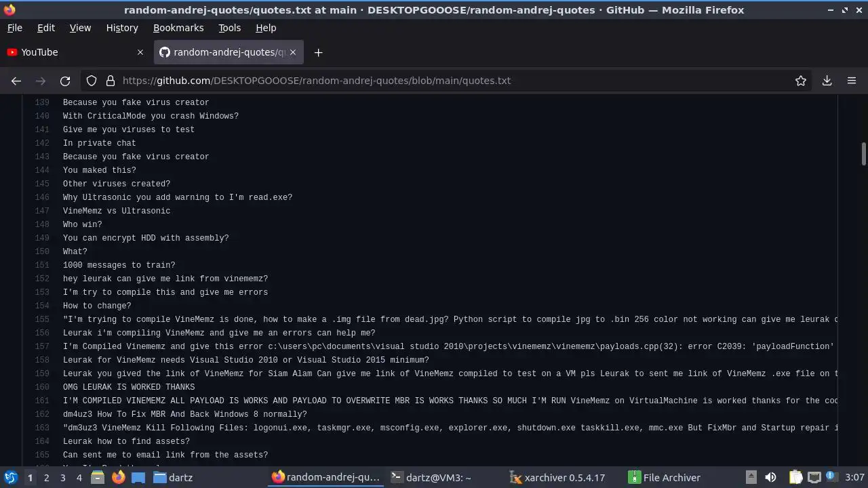This screenshot has height=488, width=868.
Task: Open the View menu
Action: pos(80,28)
